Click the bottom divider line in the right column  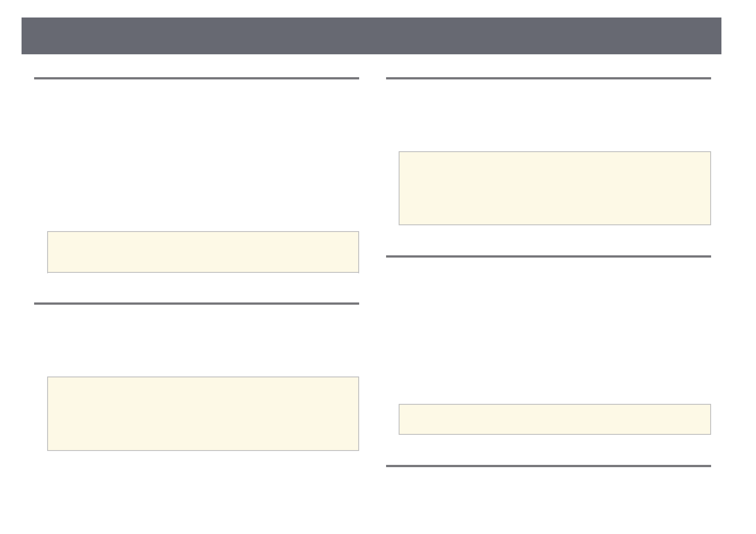[x=548, y=466]
